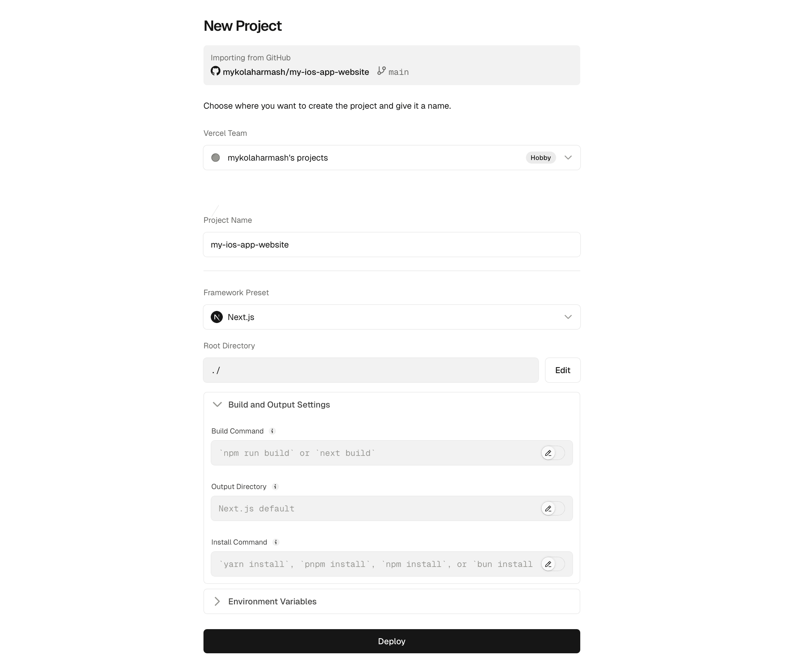
Task: Select the Project Name input field
Action: coord(391,245)
